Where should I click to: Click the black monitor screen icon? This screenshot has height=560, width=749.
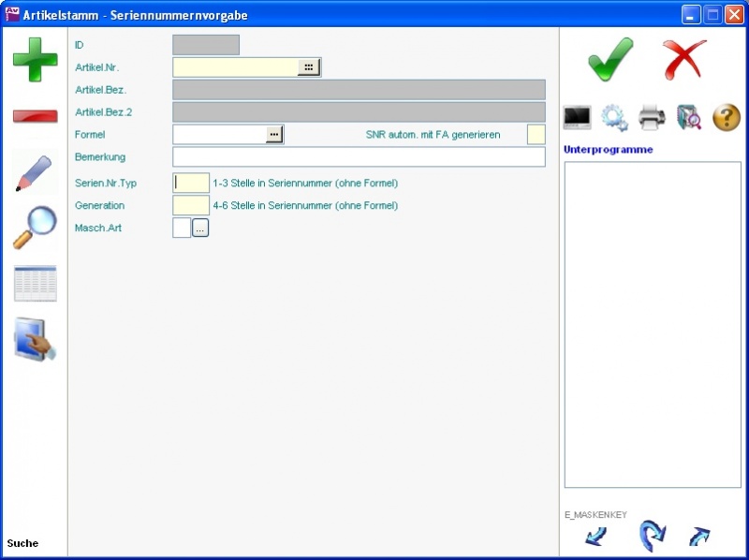(x=577, y=118)
